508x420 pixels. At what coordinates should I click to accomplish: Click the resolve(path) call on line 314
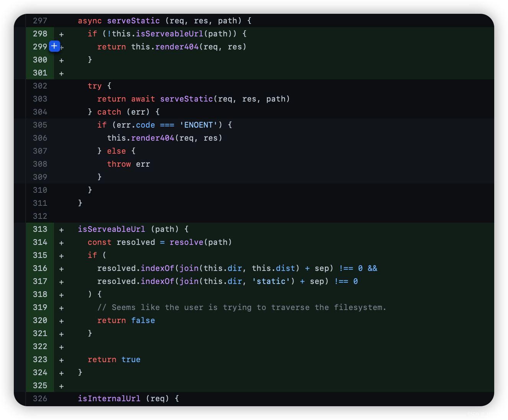(x=201, y=242)
